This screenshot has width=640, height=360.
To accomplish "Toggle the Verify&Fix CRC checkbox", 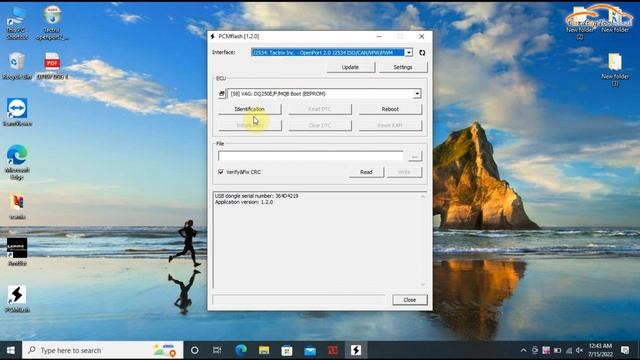I will [x=221, y=172].
